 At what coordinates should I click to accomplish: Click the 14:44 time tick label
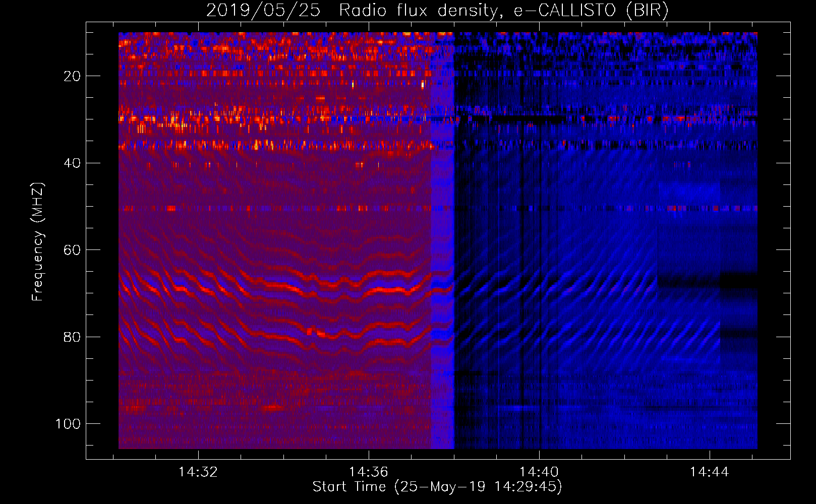pyautogui.click(x=710, y=472)
